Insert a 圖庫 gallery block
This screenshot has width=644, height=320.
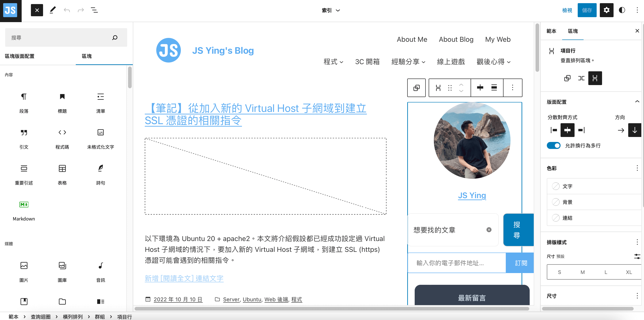click(x=62, y=272)
